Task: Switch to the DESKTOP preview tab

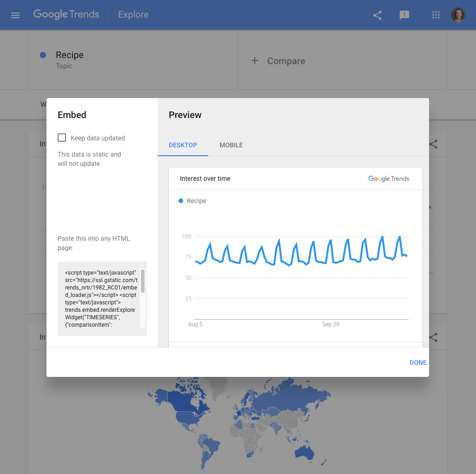Action: pos(183,145)
